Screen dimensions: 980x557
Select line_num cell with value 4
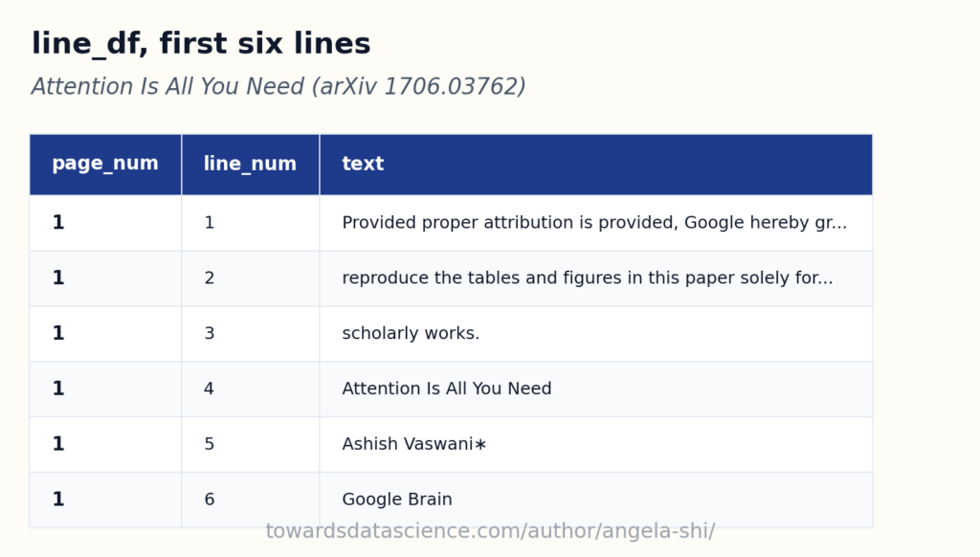point(251,389)
